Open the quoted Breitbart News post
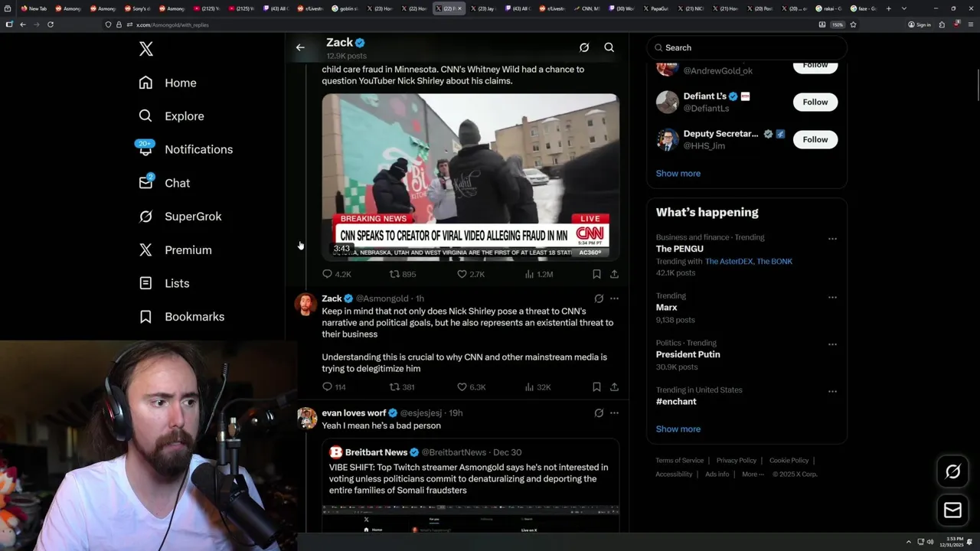The width and height of the screenshot is (980, 551). pyautogui.click(x=470, y=485)
